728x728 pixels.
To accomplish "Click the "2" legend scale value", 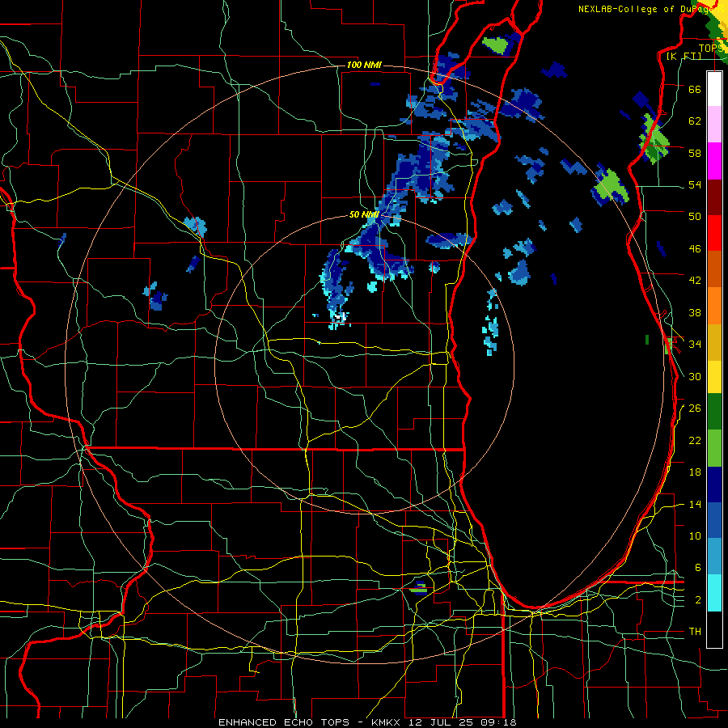I will [698, 600].
